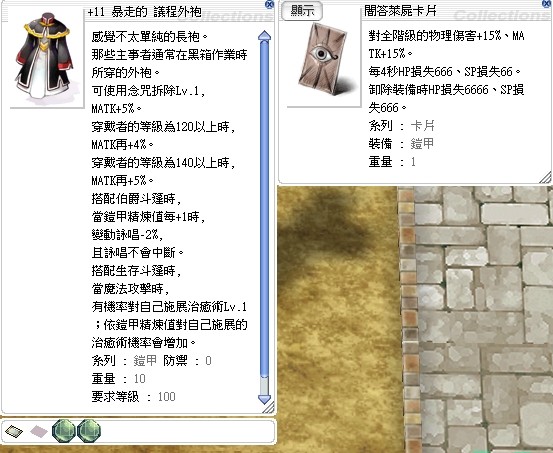Click the black robe item image

click(44, 56)
